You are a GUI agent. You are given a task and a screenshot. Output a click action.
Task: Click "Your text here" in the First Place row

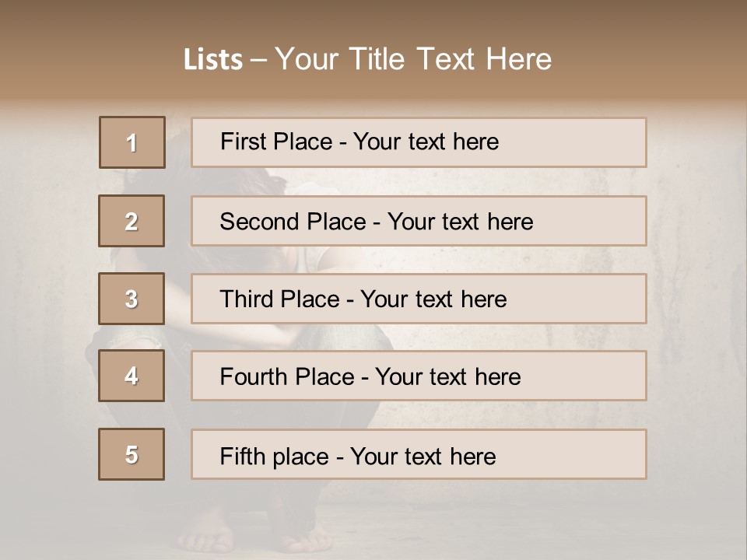[426, 142]
